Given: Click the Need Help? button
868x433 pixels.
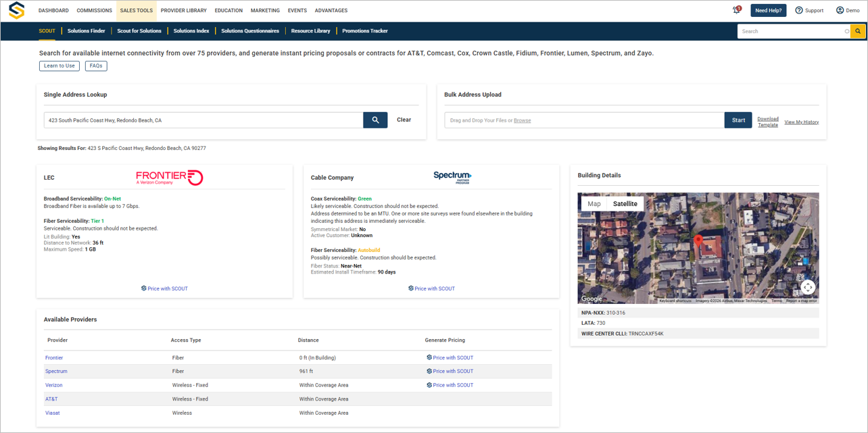Looking at the screenshot, I should (x=768, y=10).
